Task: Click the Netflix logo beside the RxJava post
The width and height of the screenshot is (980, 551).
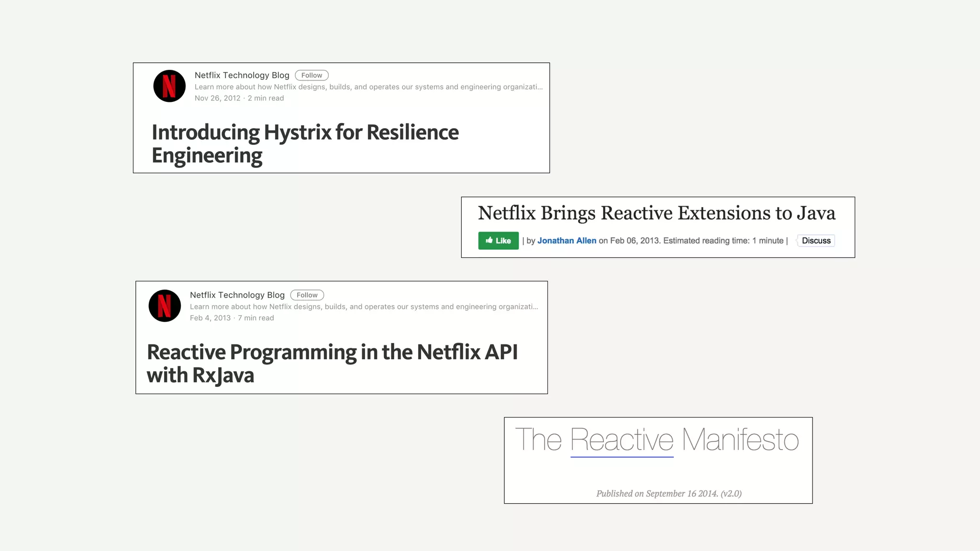Action: pos(165,306)
